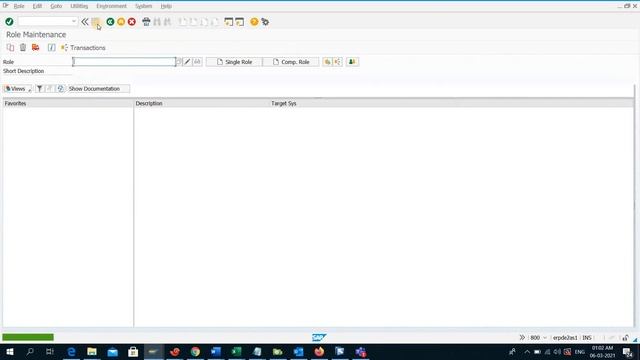Click the green Enter checkmark icon
640x360 pixels.
(x=9, y=22)
